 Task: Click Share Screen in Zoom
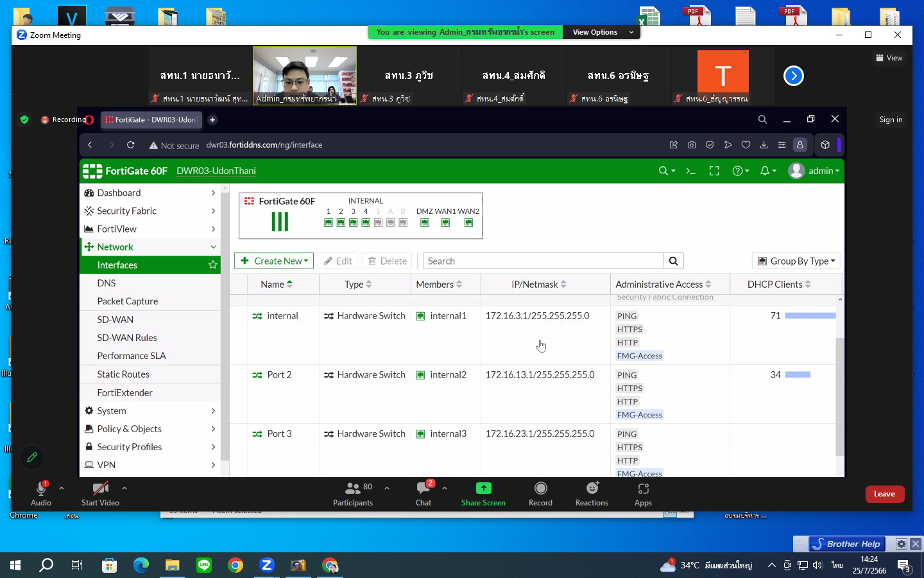click(483, 493)
